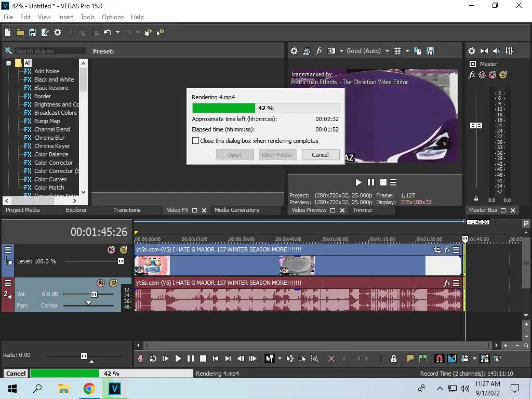Click the preview on external monitor icon

[307, 51]
